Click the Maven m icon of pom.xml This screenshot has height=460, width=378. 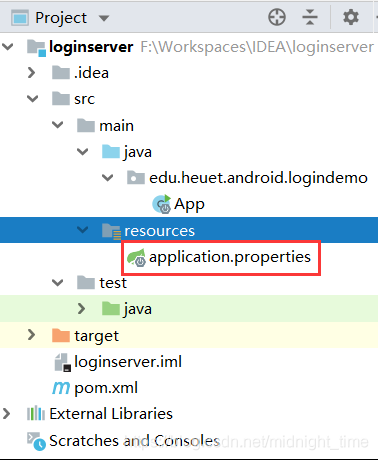[x=61, y=387]
